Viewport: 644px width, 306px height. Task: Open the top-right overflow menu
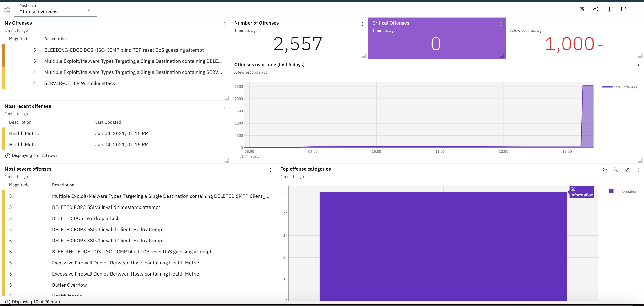[x=637, y=9]
